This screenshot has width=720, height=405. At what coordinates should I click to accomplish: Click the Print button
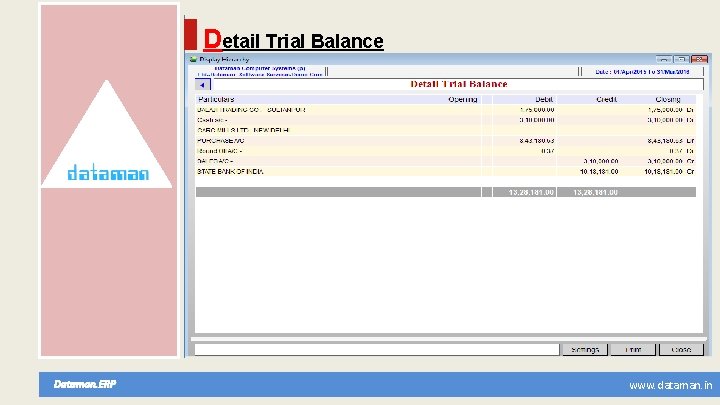(x=633, y=349)
